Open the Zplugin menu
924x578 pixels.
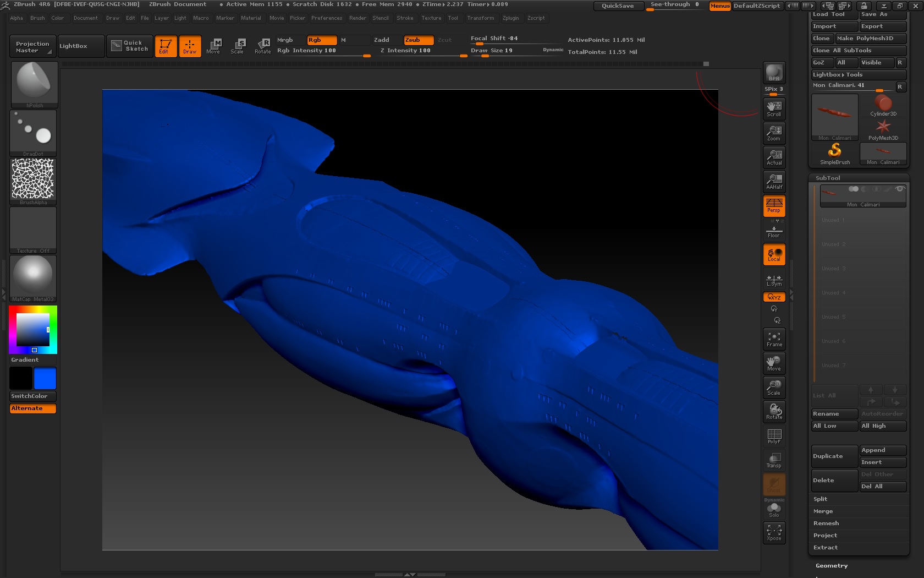[510, 18]
